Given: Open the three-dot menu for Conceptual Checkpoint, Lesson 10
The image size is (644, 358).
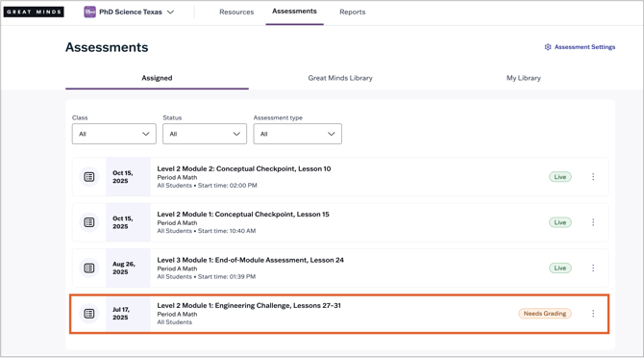Looking at the screenshot, I should pyautogui.click(x=593, y=177).
